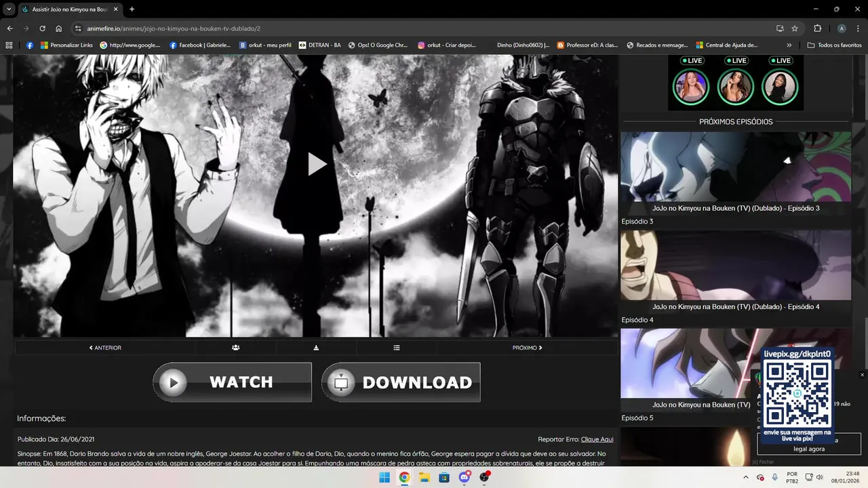This screenshot has width=868, height=488.
Task: Open browser home page
Action: (59, 28)
